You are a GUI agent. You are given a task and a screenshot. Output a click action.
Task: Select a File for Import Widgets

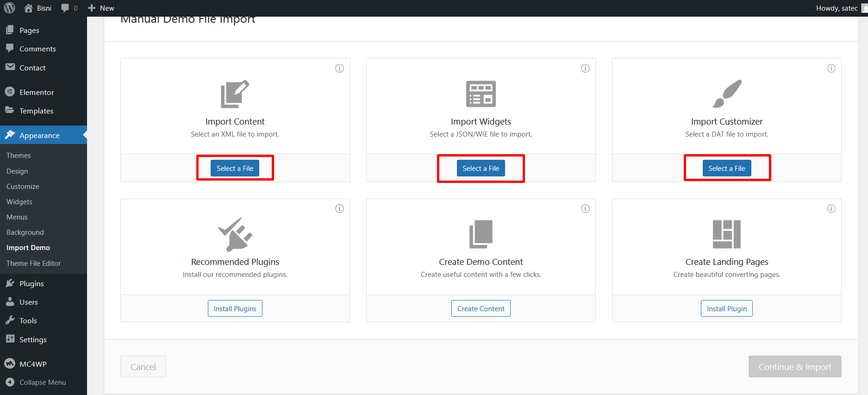click(x=481, y=168)
